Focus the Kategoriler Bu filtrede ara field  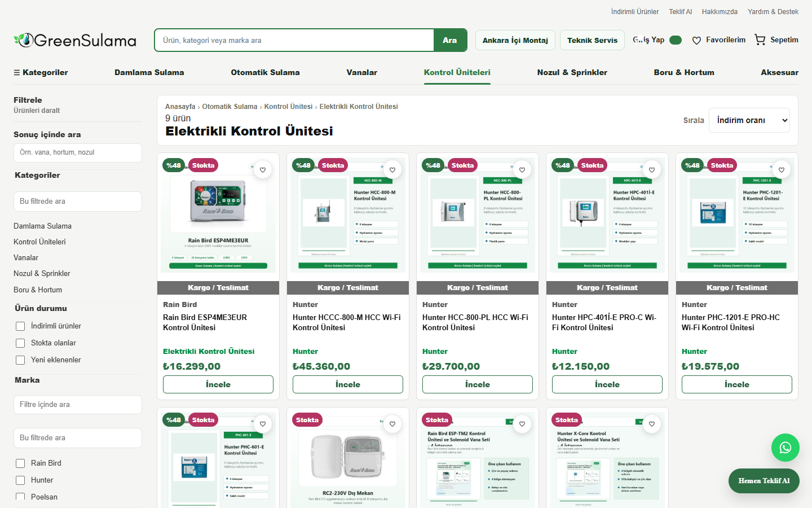tap(78, 202)
